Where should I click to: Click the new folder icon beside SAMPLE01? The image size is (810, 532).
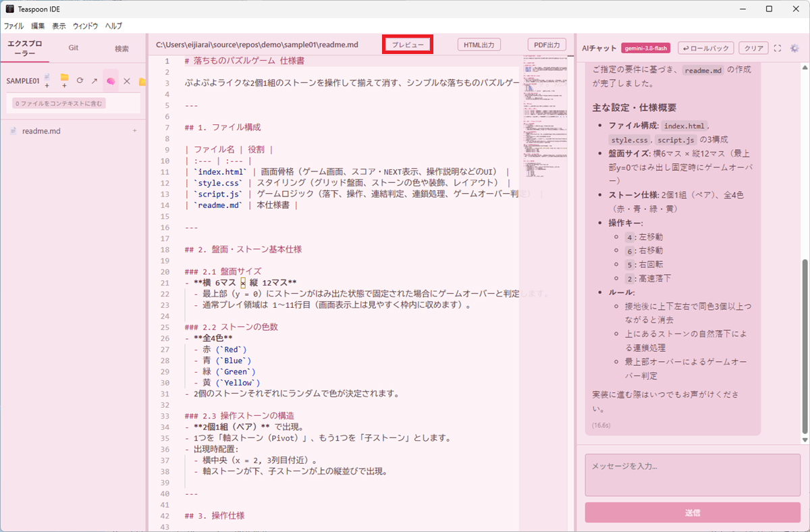coord(64,80)
